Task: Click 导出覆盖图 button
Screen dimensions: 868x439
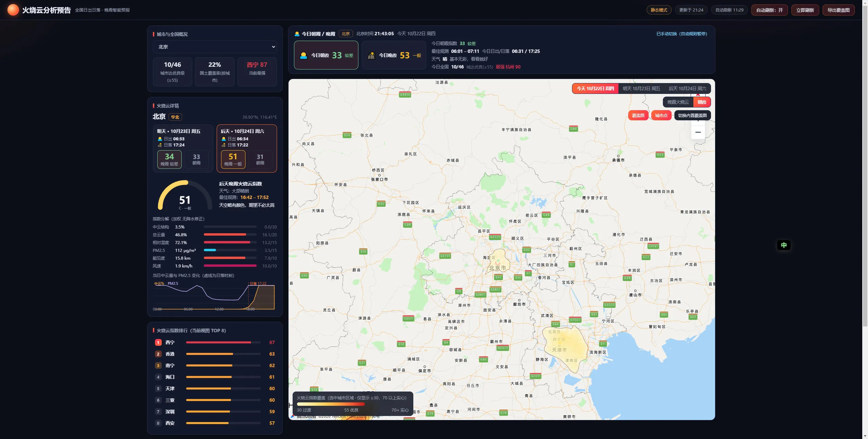Action: 838,10
